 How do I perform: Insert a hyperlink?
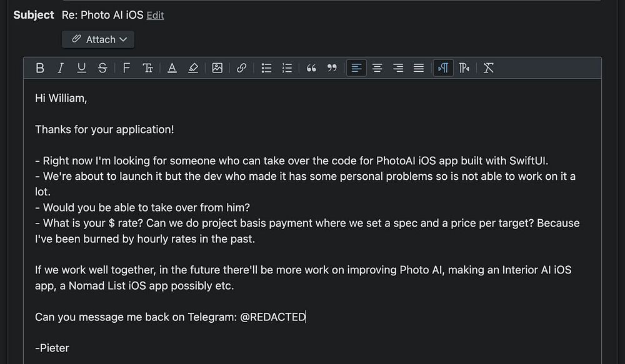[241, 68]
